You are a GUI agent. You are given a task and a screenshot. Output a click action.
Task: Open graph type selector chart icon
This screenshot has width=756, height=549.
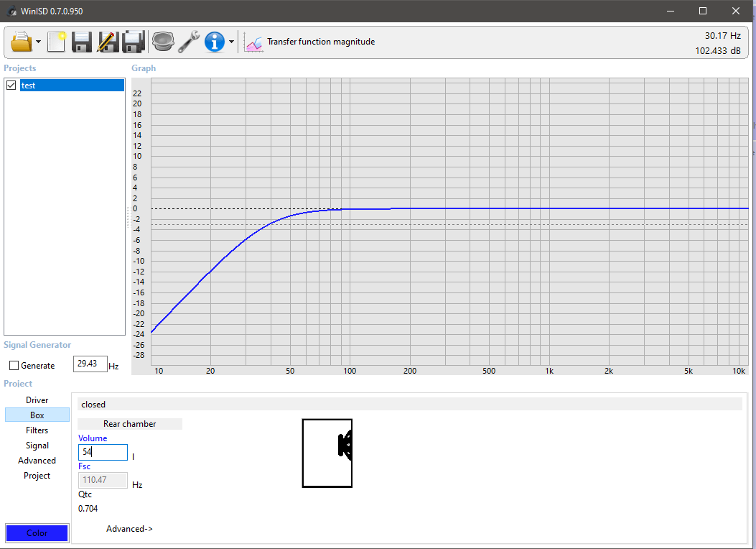click(x=253, y=42)
